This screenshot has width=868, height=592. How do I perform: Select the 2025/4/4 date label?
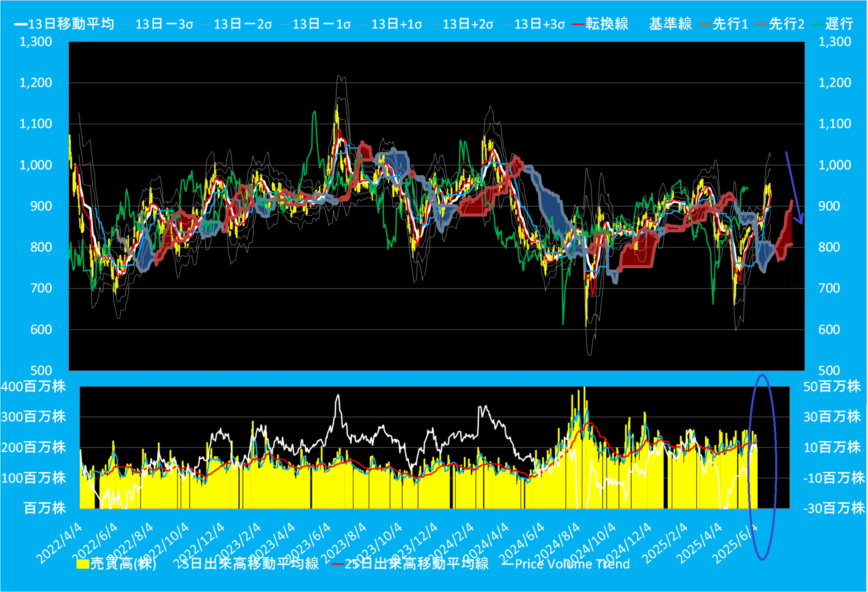pos(699,543)
